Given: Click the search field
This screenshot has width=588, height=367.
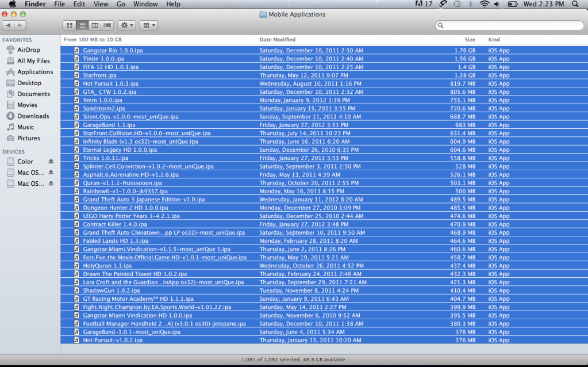Looking at the screenshot, I should (510, 25).
